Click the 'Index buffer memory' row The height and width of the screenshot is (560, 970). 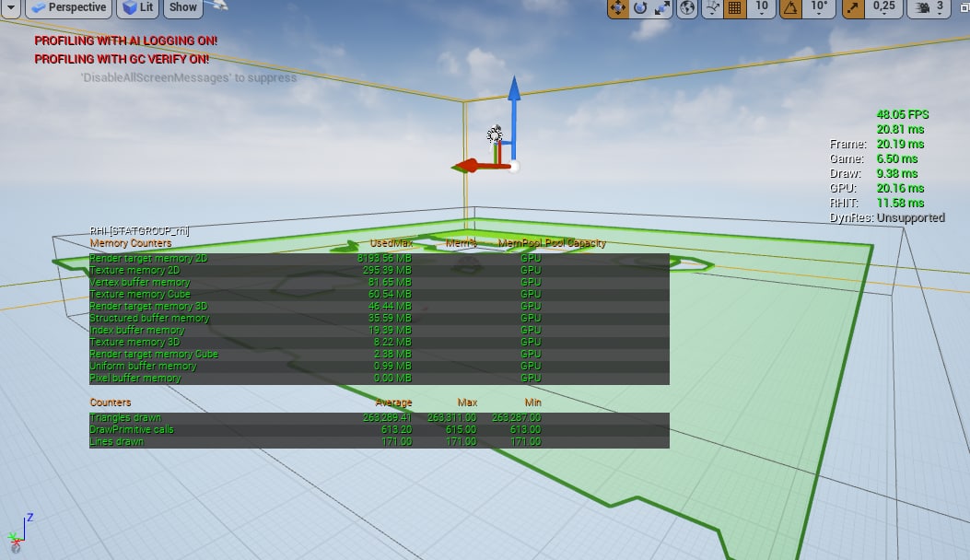pos(380,331)
